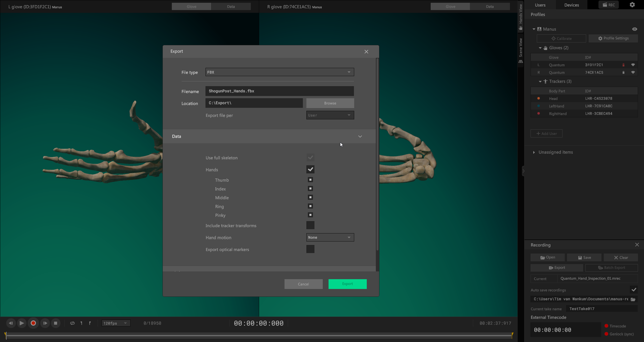644x342 pixels.
Task: Click Browse next to Location
Action: click(330, 103)
